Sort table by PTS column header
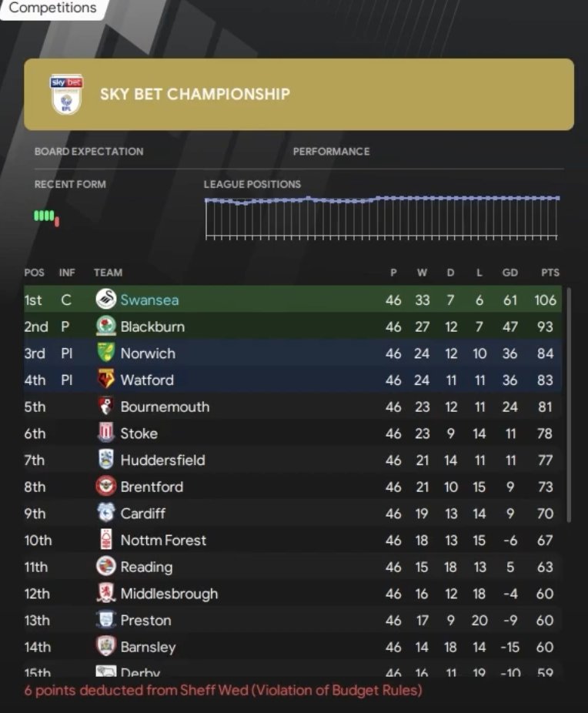The image size is (588, 713). (x=550, y=273)
